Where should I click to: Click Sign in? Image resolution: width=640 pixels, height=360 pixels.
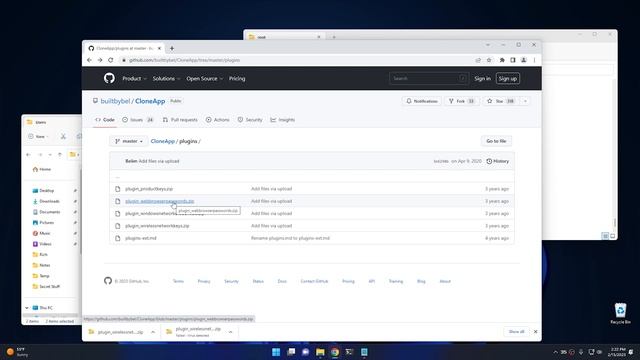[x=482, y=78]
